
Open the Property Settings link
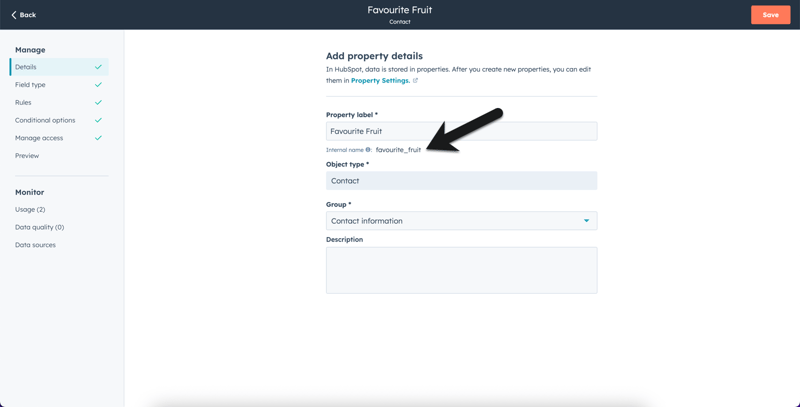point(380,81)
